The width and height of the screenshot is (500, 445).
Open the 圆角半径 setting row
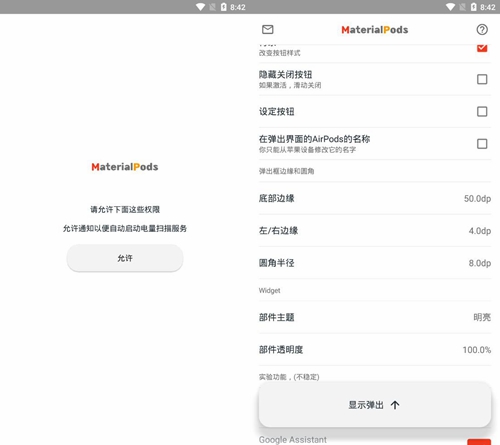coord(375,263)
